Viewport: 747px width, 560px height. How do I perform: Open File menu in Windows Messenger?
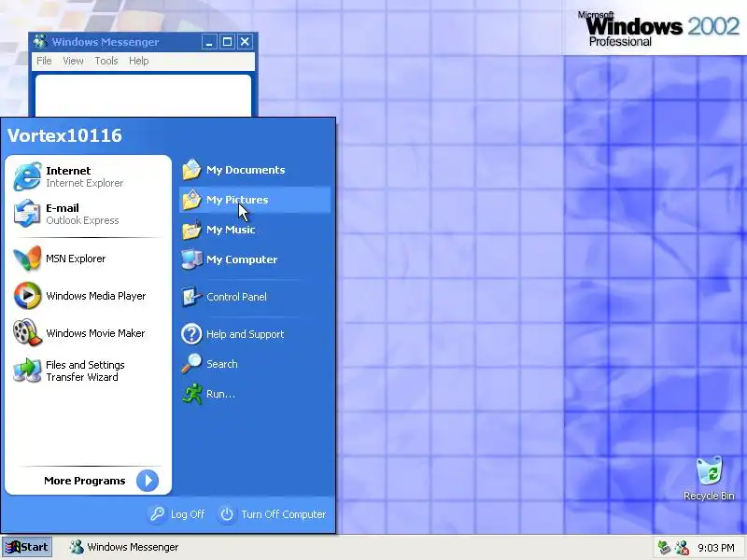click(x=44, y=61)
